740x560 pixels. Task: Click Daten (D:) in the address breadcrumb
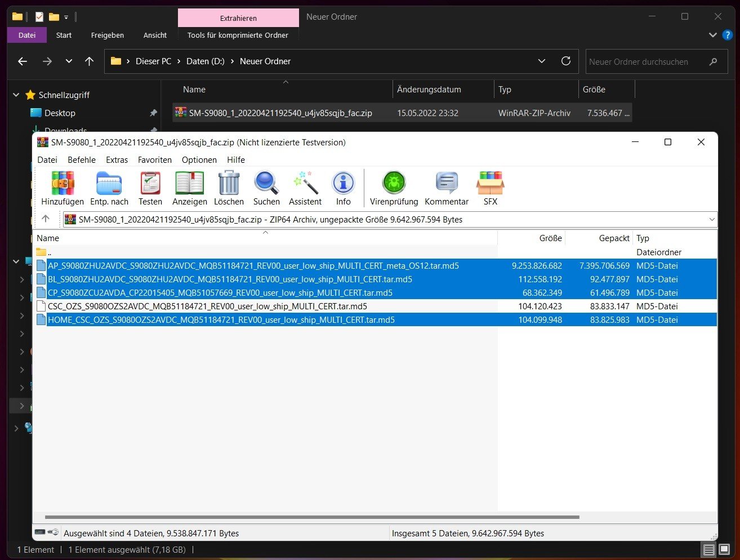point(205,61)
